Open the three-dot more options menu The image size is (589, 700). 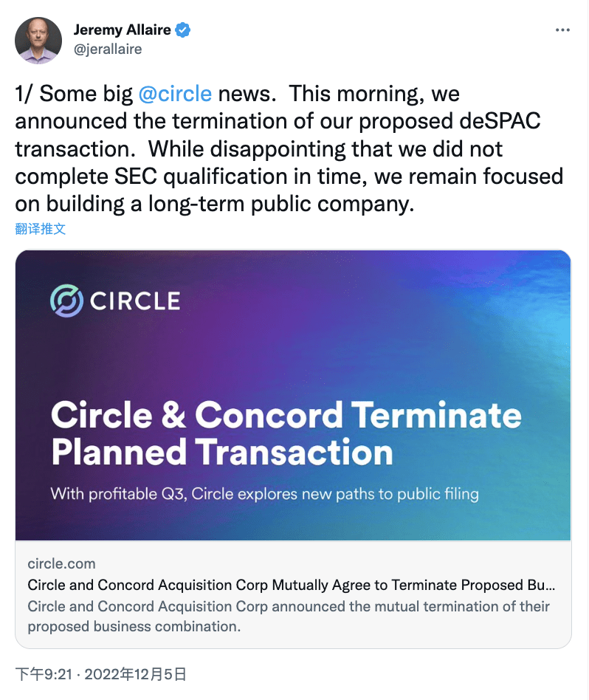[562, 30]
